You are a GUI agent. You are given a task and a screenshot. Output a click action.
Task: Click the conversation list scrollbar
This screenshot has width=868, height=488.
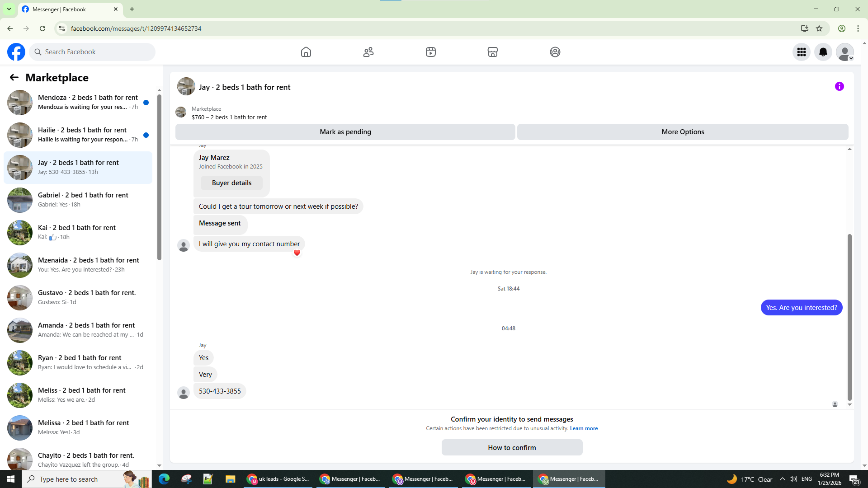point(159,177)
